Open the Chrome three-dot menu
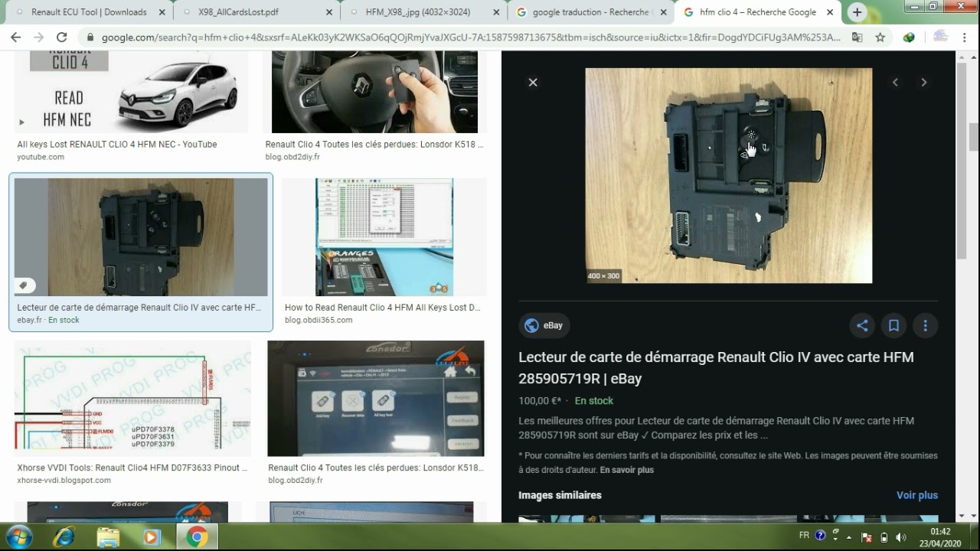 point(965,37)
